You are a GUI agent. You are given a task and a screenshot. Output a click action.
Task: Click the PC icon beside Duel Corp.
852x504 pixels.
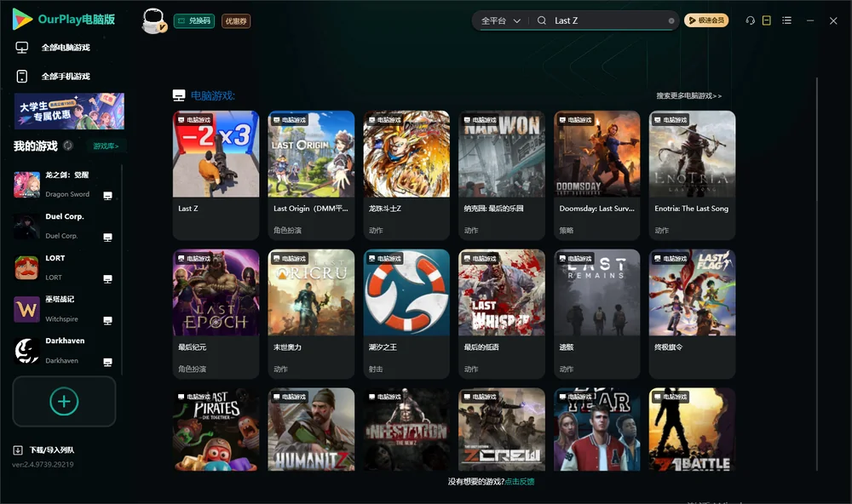[107, 238]
